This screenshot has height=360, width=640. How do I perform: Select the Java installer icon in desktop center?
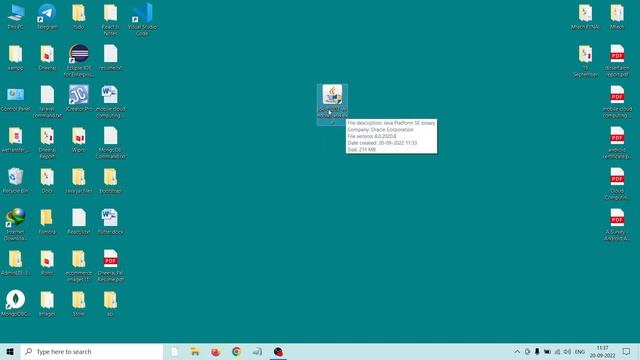[332, 104]
